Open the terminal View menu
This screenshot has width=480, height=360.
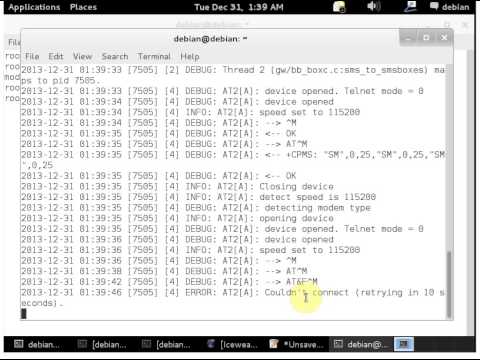click(x=82, y=56)
